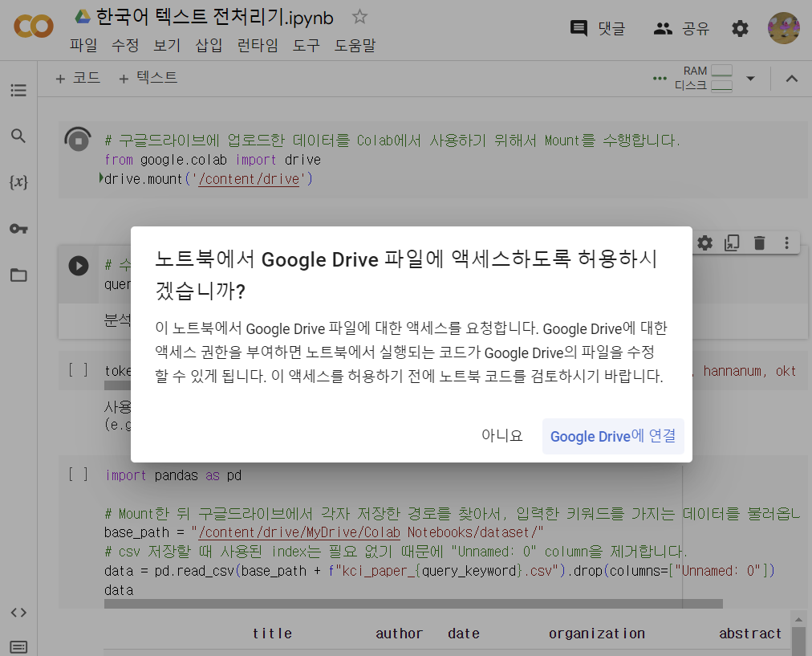Click the 댓글 label
The width and height of the screenshot is (812, 656).
click(x=611, y=28)
